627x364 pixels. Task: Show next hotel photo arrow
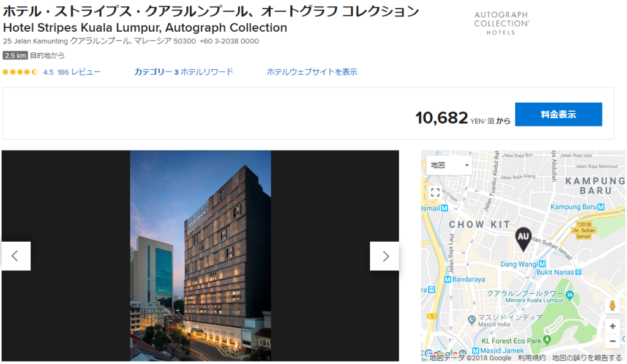coord(385,256)
